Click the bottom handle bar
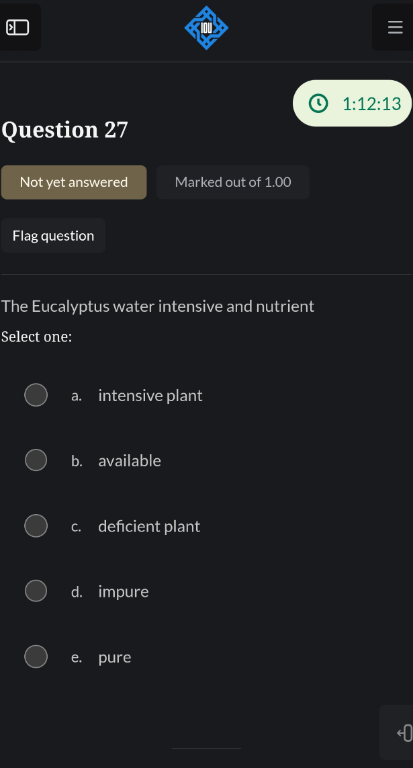Image resolution: width=413 pixels, height=768 pixels. pos(206,748)
